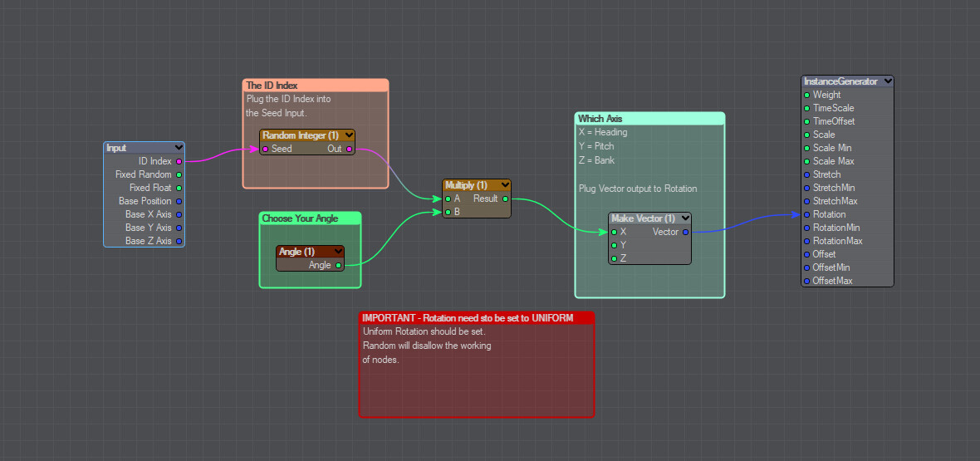Click the Random Integer Out port

tap(349, 149)
